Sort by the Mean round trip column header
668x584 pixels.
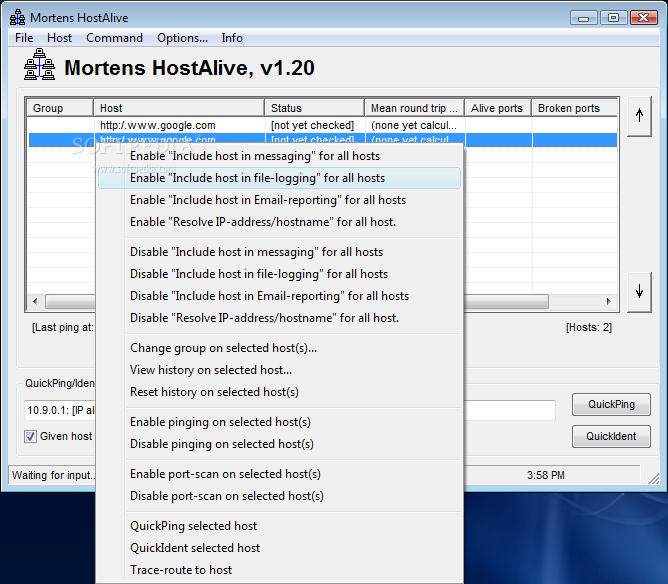tap(415, 108)
